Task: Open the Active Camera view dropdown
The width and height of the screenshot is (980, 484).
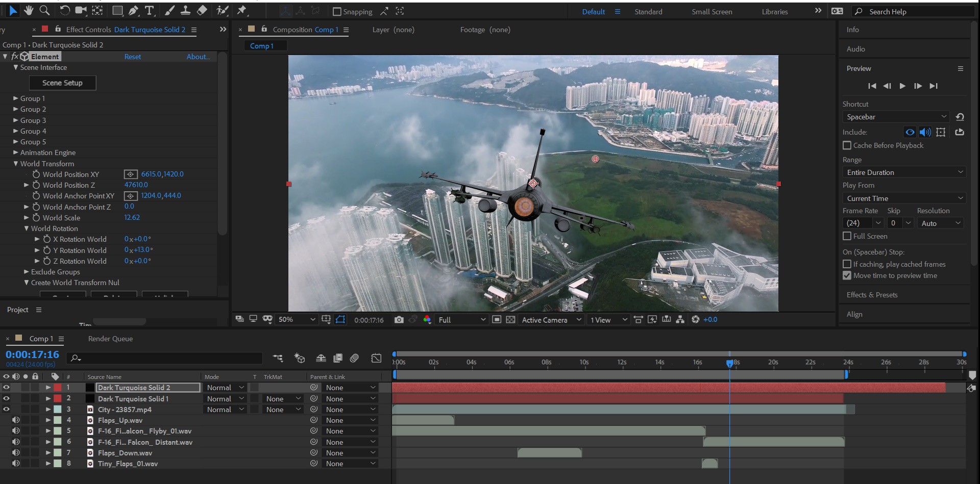Action: 551,320
